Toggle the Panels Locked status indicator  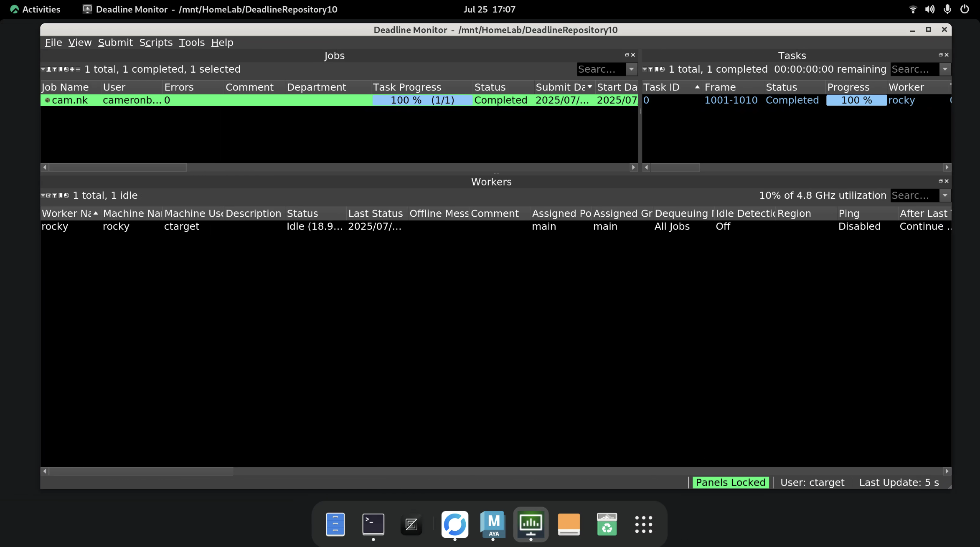pos(730,483)
